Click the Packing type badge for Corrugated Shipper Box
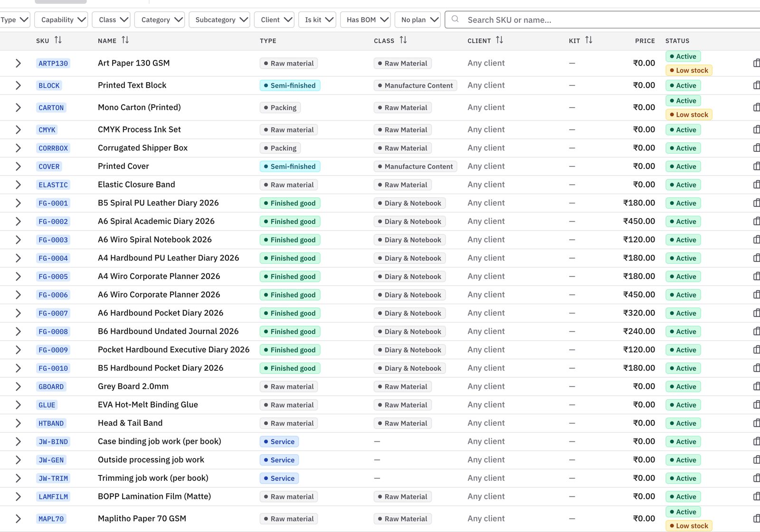760x532 pixels. [280, 148]
